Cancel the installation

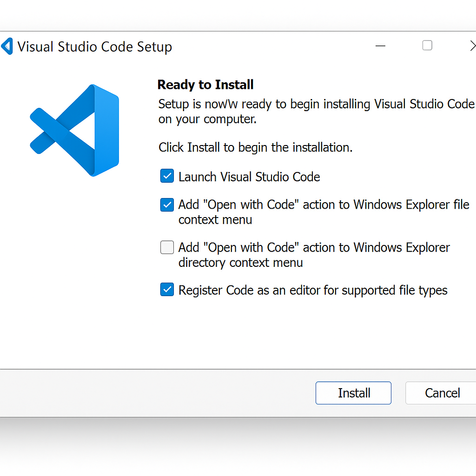[442, 393]
